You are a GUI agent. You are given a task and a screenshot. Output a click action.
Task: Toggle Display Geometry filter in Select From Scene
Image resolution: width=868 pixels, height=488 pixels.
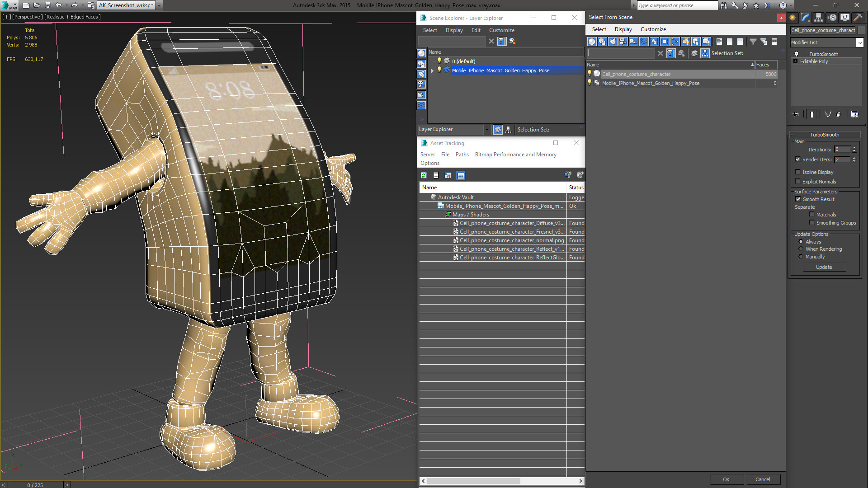592,42
